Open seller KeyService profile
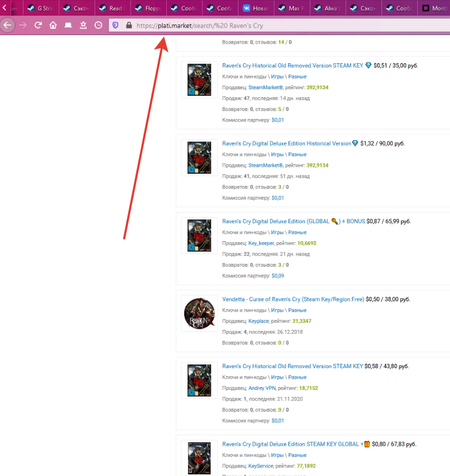 [x=261, y=466]
